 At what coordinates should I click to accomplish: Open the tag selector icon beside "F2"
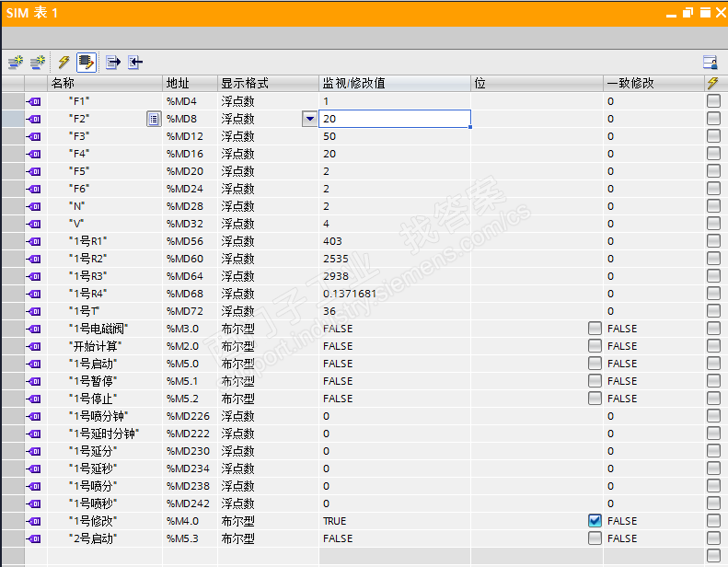154,119
